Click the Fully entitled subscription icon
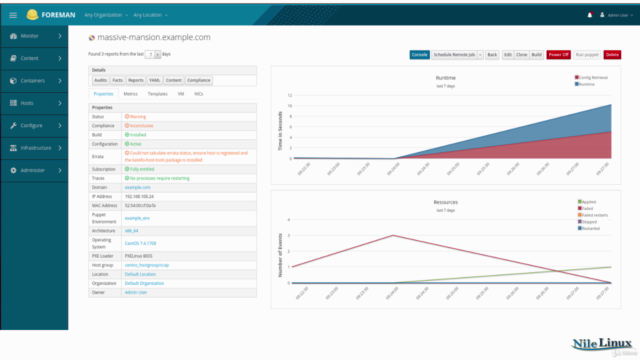The height and width of the screenshot is (360, 640). [127, 169]
